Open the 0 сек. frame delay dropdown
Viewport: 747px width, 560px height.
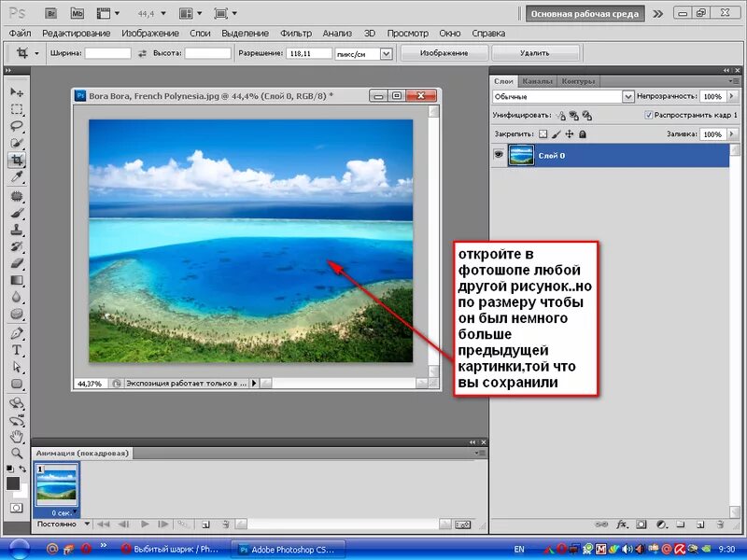tap(63, 512)
